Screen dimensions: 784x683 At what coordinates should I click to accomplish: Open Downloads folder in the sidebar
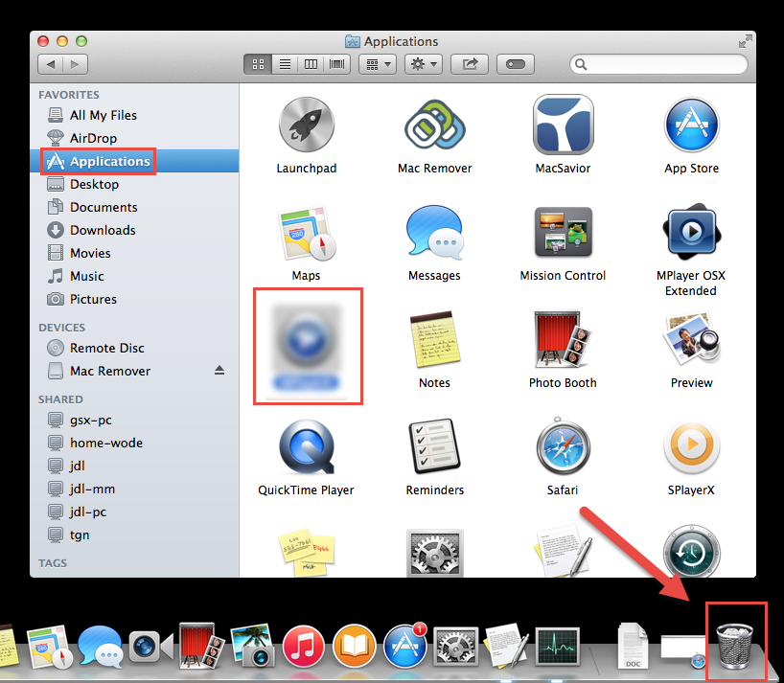tap(134, 230)
